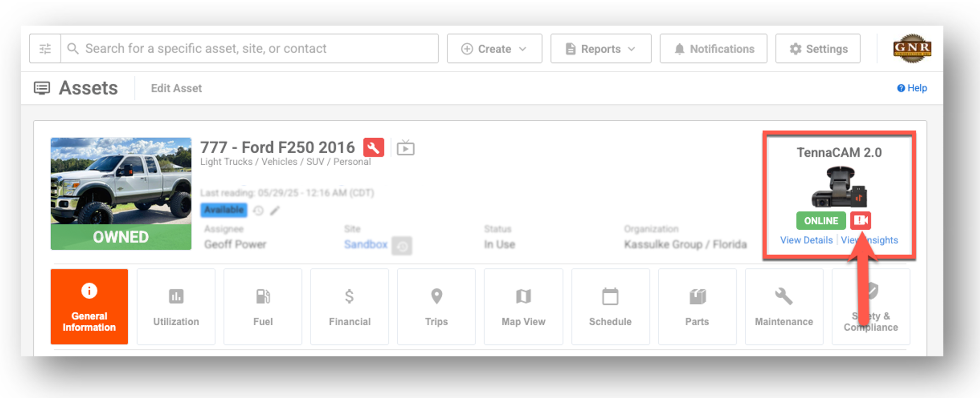Click the Available status badge
Viewport: 980px width, 398px height.
tap(224, 210)
